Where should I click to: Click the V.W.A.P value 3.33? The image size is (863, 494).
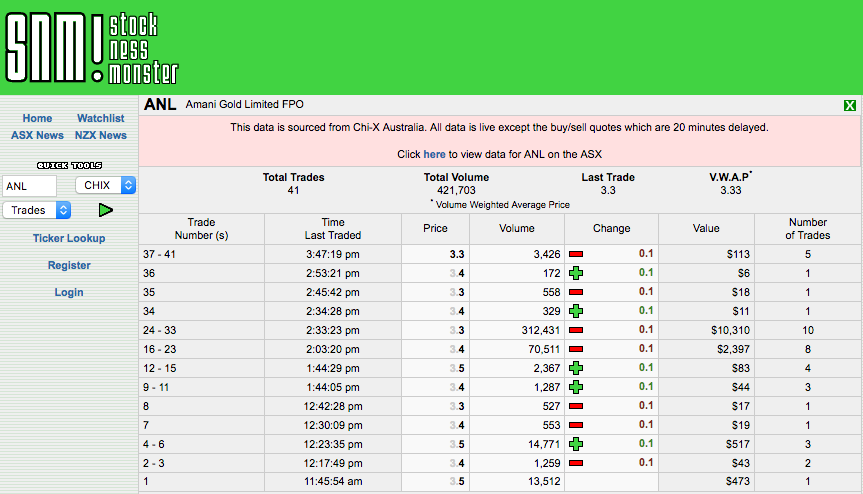(730, 190)
